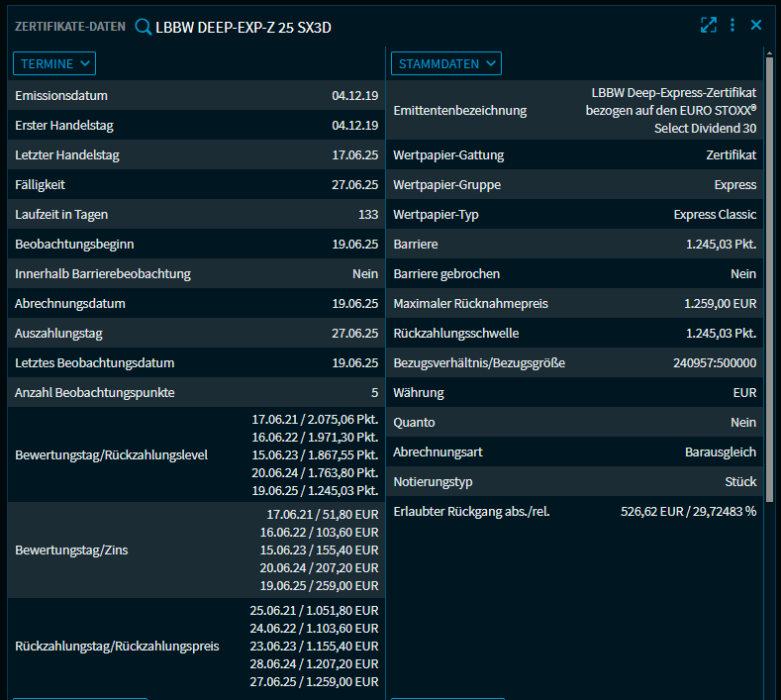Expand the TERMINE dropdown
Image resolution: width=781 pixels, height=700 pixels.
[x=54, y=63]
